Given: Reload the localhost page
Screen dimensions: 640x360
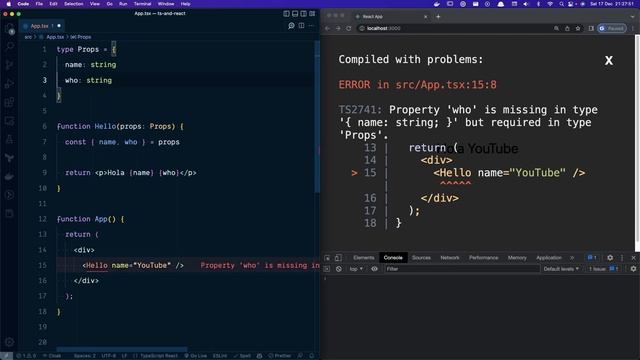Looking at the screenshot, I should click(349, 28).
